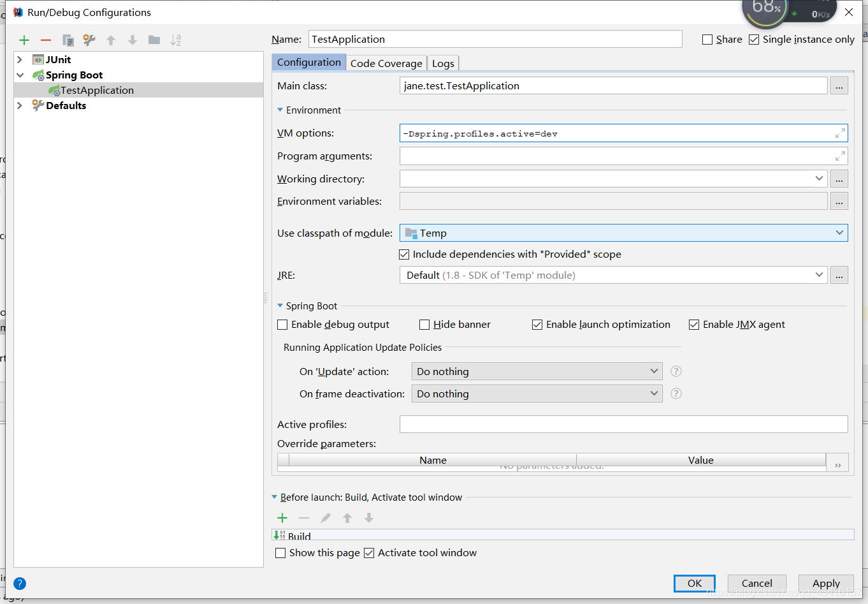This screenshot has width=868, height=604.
Task: Switch to Logs tab
Action: click(x=443, y=63)
